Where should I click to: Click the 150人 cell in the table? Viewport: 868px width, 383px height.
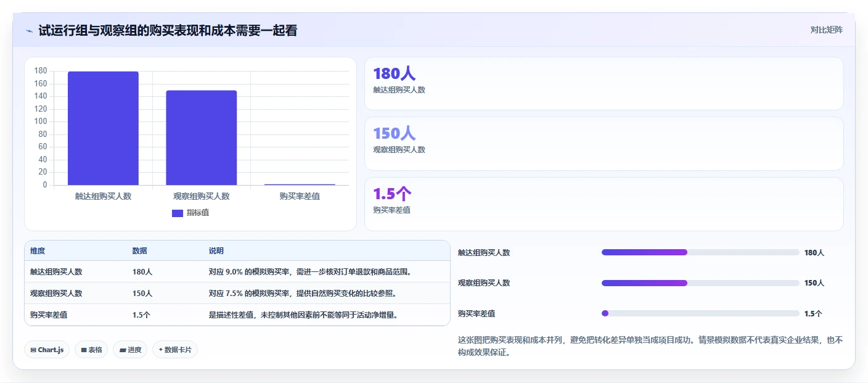[x=142, y=294]
